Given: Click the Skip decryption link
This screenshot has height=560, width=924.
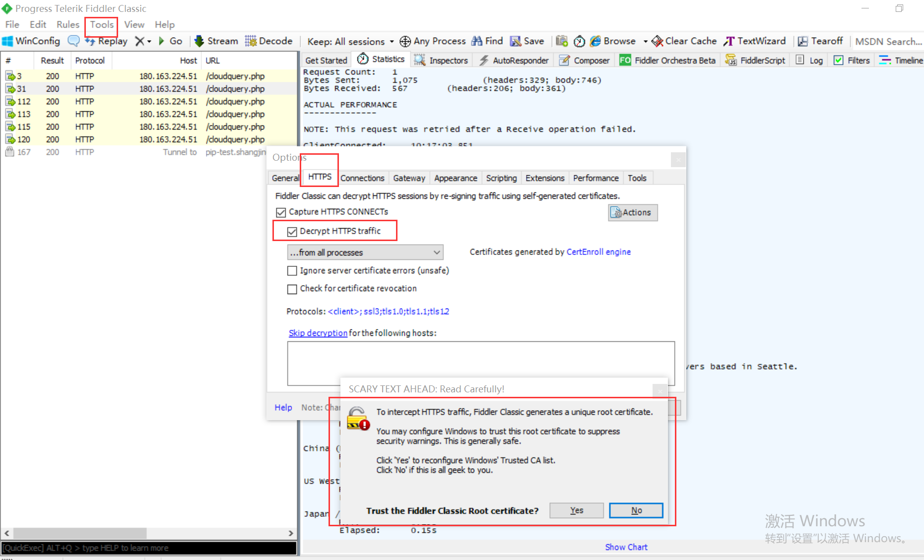Looking at the screenshot, I should pos(318,333).
